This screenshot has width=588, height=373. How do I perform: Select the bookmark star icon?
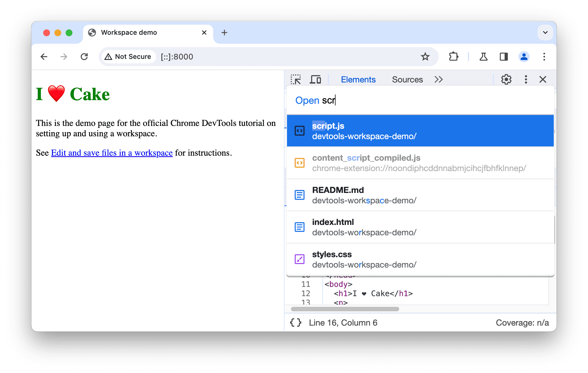(425, 56)
